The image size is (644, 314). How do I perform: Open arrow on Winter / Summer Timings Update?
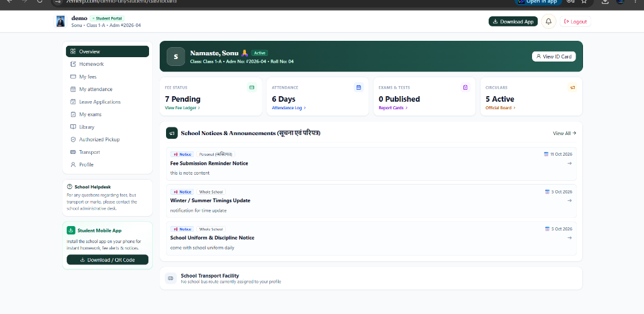pyautogui.click(x=569, y=200)
